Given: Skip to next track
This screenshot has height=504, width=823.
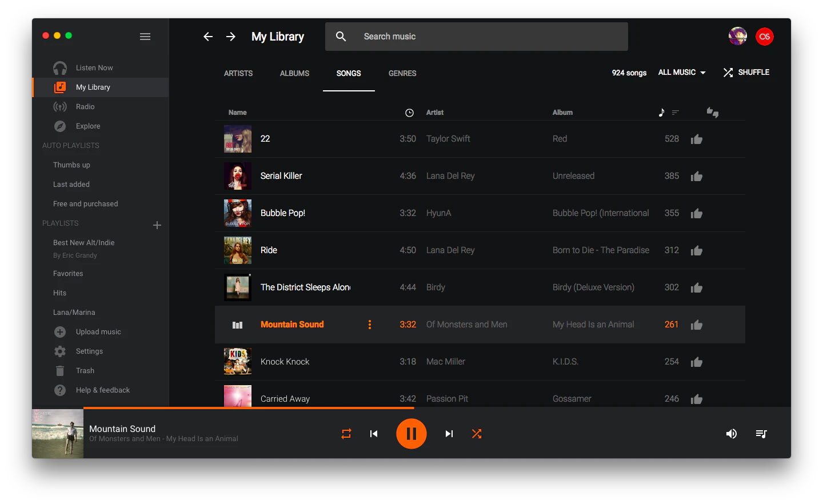Looking at the screenshot, I should 449,434.
